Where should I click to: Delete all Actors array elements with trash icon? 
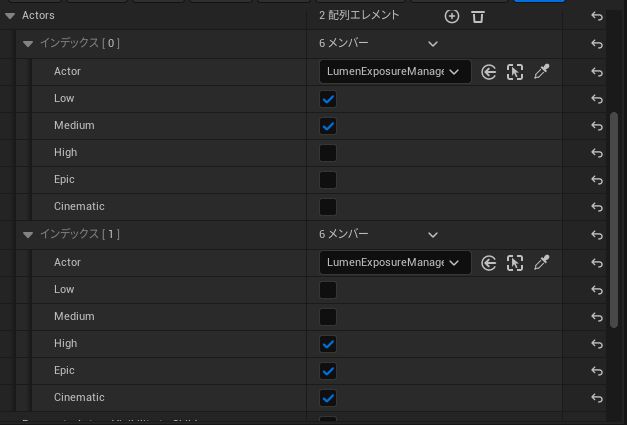[478, 16]
